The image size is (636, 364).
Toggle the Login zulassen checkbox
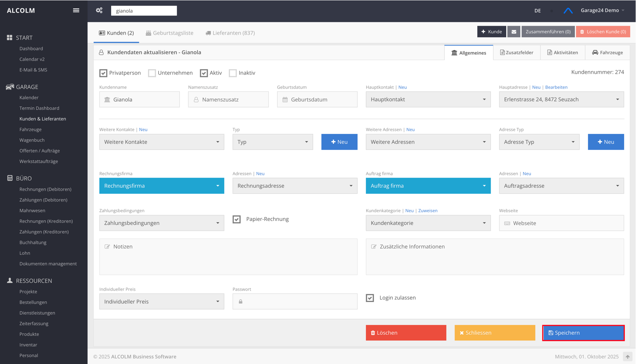pyautogui.click(x=370, y=298)
